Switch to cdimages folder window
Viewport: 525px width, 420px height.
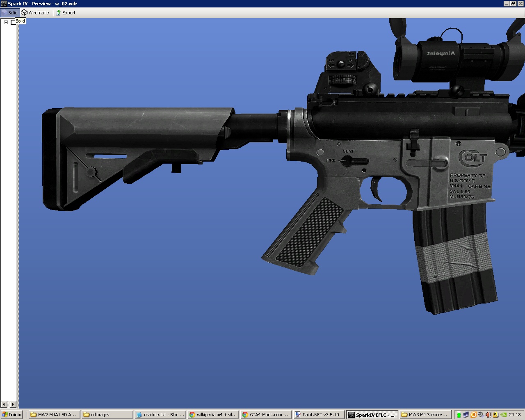[107, 415]
